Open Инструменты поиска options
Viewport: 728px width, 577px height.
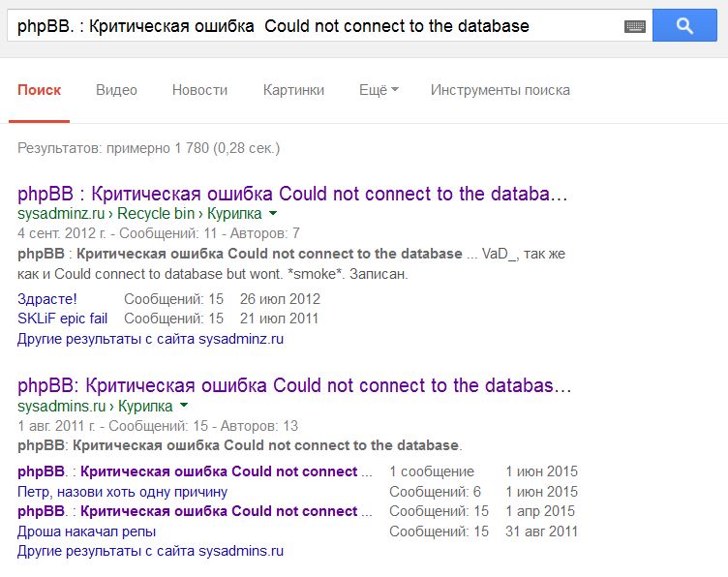click(500, 90)
